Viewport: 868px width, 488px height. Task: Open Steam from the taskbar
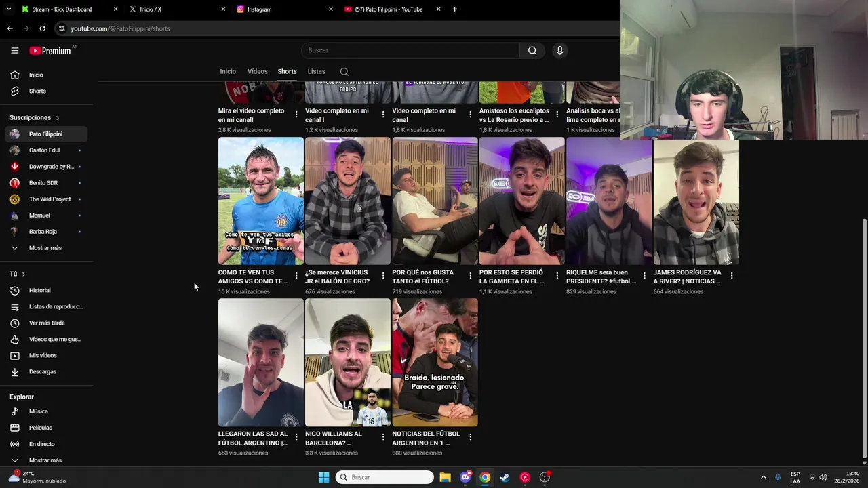505,477
